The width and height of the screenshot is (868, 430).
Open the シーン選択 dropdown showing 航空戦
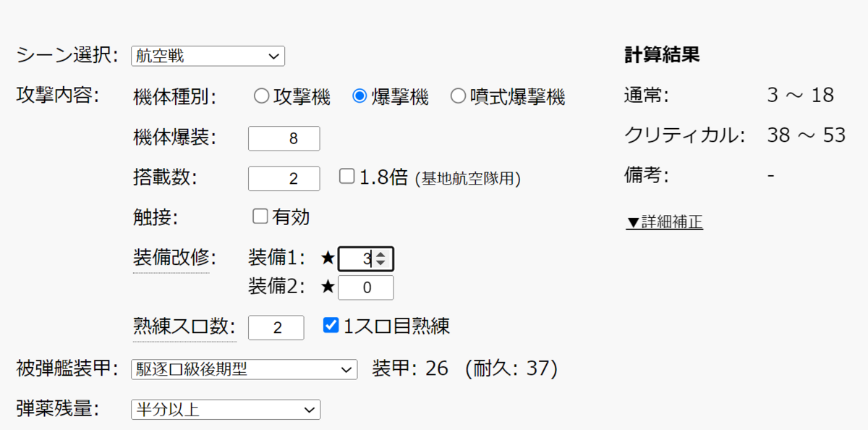tap(208, 56)
